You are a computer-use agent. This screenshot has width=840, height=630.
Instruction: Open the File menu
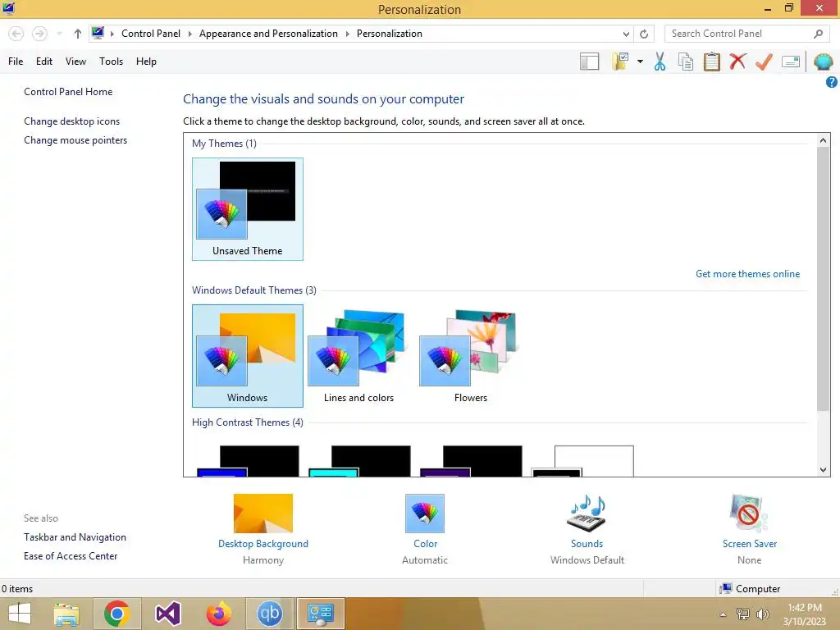click(16, 62)
